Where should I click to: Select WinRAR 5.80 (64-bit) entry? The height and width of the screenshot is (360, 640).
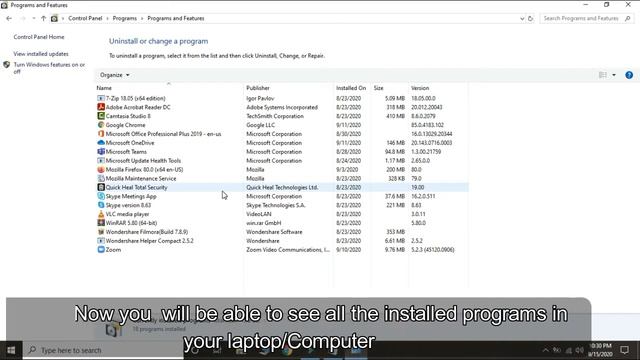(x=131, y=223)
